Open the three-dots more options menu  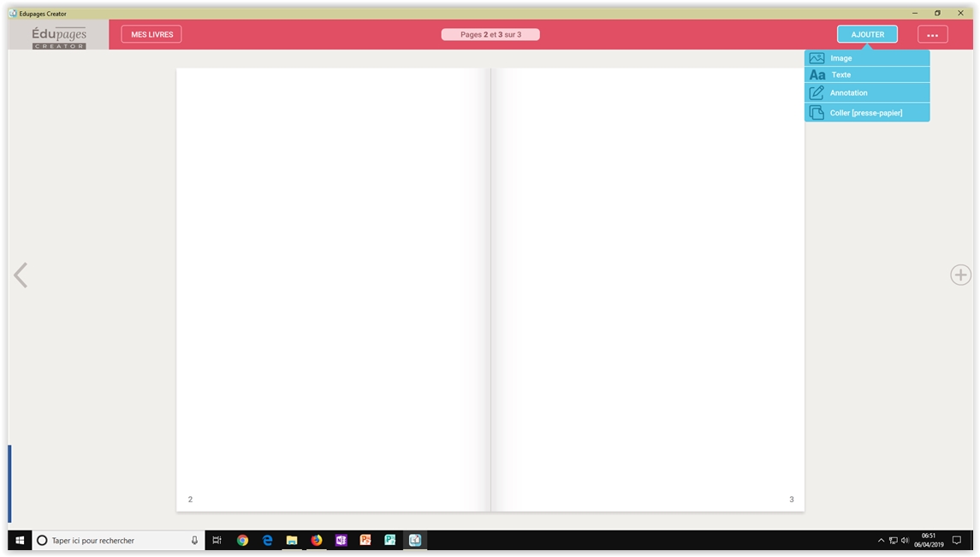[x=932, y=35]
